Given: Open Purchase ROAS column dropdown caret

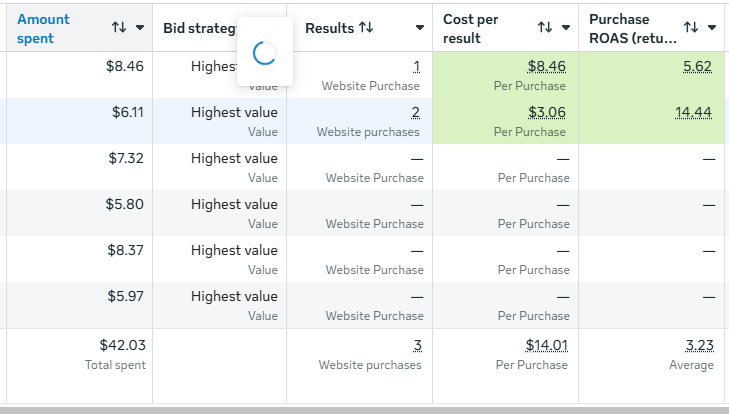Looking at the screenshot, I should tap(712, 28).
